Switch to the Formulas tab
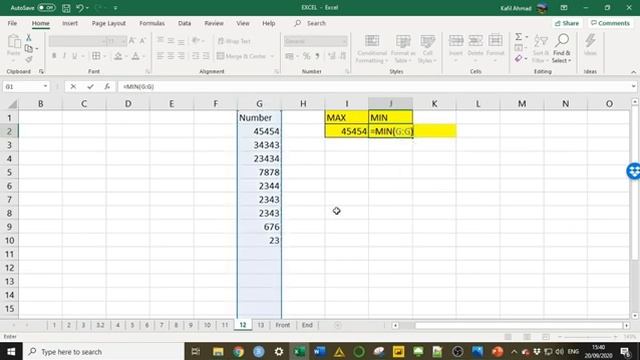The height and width of the screenshot is (360, 640). 152,23
